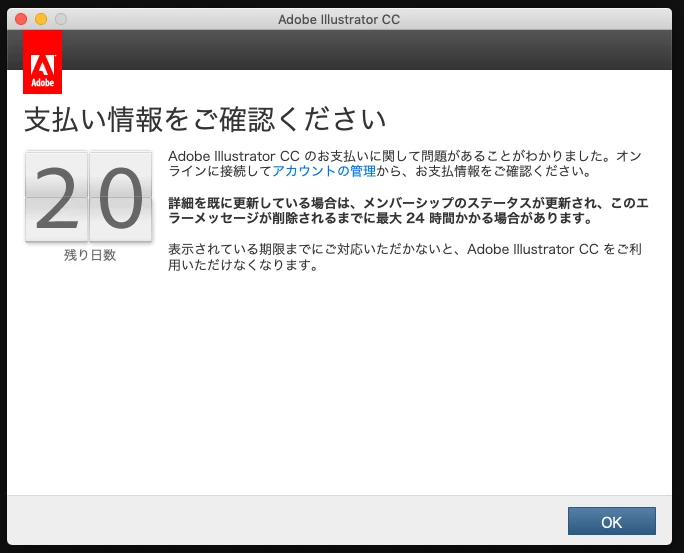Click the OK button
Screen dimensions: 684x553
click(x=612, y=521)
